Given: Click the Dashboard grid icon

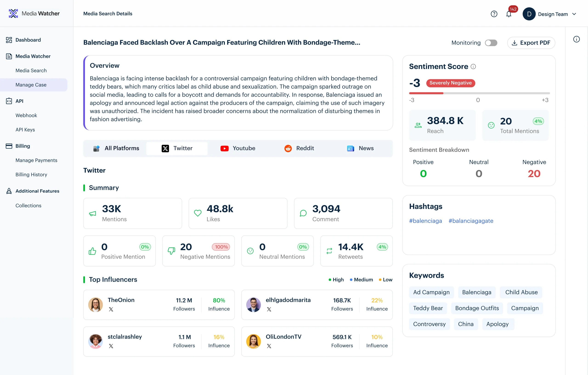Looking at the screenshot, I should pos(9,40).
